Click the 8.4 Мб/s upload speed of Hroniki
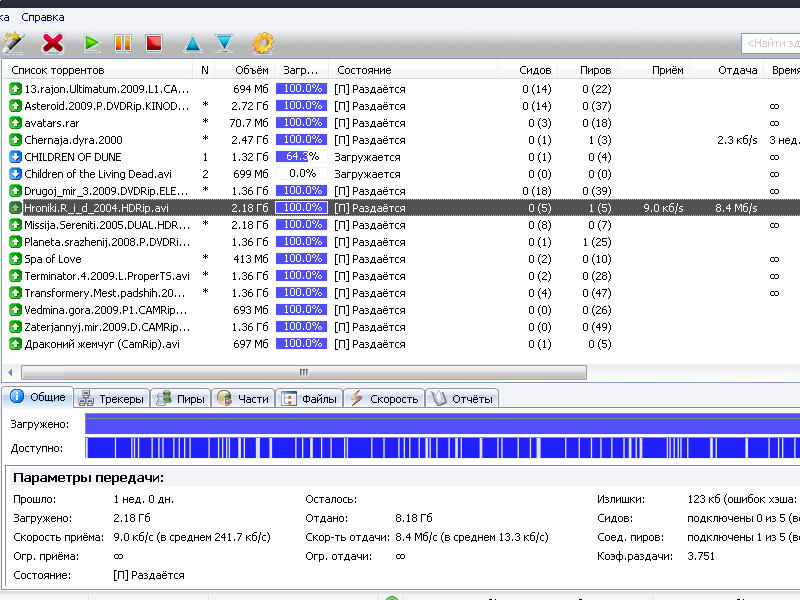The width and height of the screenshot is (800, 600). [x=736, y=208]
